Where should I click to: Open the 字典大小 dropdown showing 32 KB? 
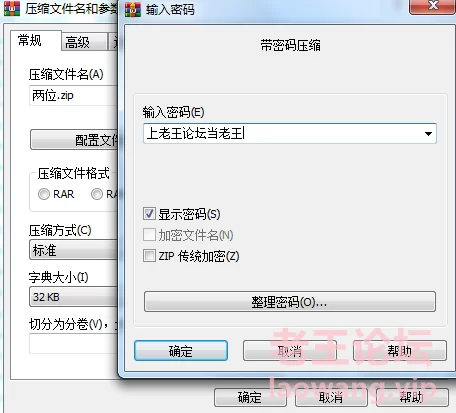(x=74, y=296)
